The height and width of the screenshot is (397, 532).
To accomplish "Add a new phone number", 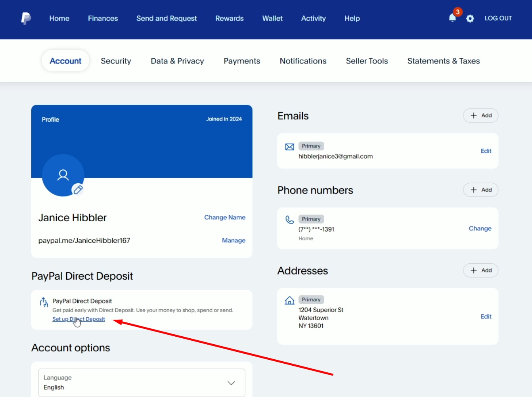I will (480, 190).
